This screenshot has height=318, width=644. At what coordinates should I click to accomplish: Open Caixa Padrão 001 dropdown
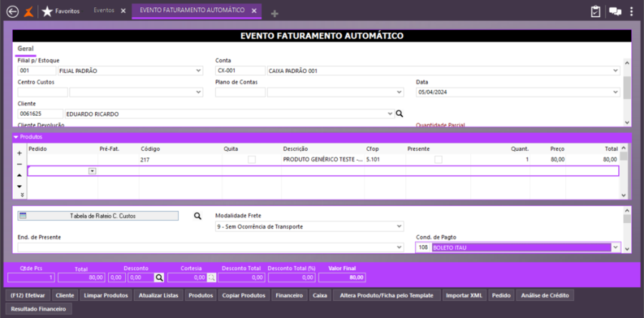pyautogui.click(x=615, y=71)
